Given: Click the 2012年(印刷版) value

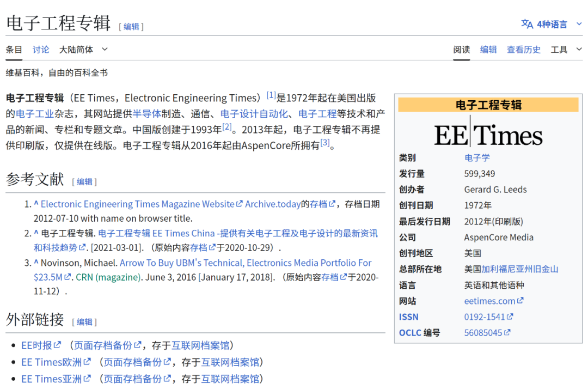Looking at the screenshot, I should [493, 222].
